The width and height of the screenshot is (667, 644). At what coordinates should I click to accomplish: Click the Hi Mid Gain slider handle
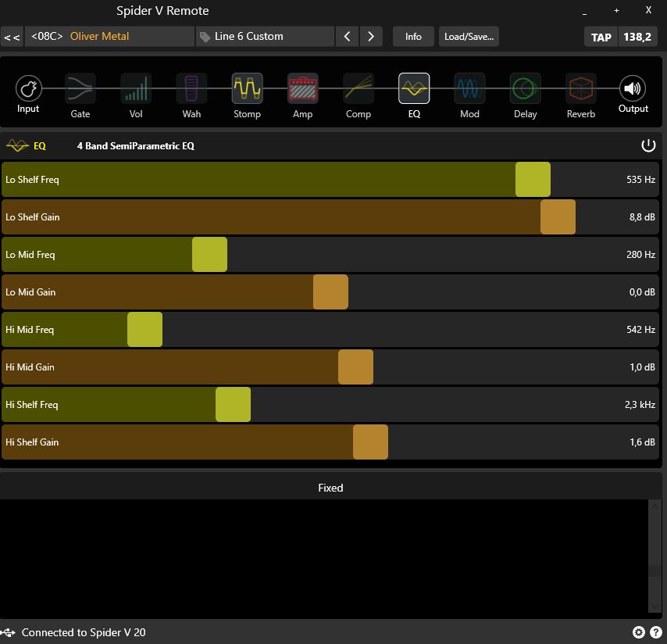(355, 367)
